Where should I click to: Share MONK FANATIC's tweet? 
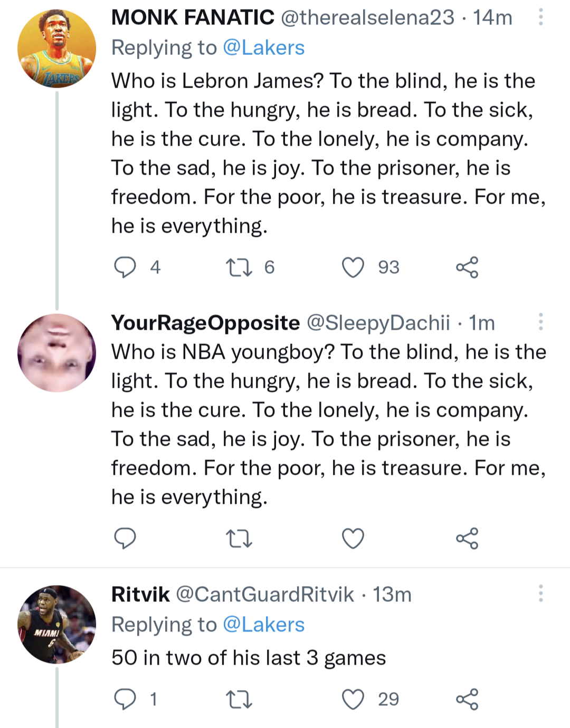[x=467, y=267]
